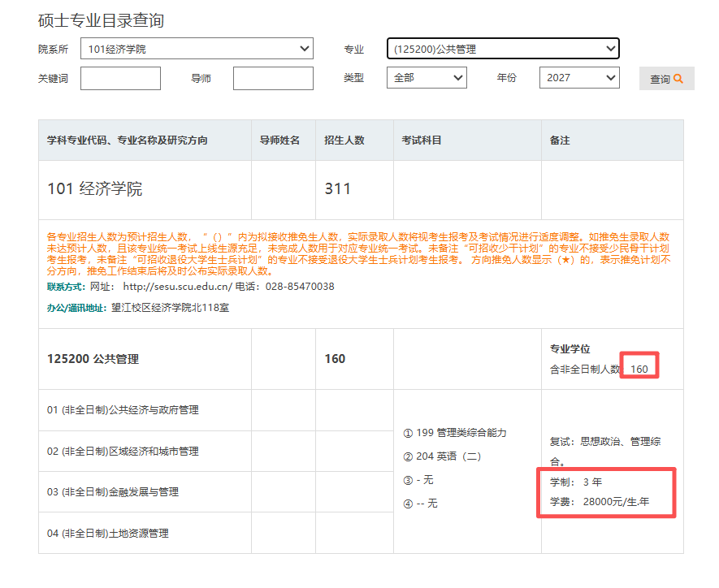The height and width of the screenshot is (588, 719).
Task: Click exam subject 199 管理类综合能力
Action: [455, 433]
